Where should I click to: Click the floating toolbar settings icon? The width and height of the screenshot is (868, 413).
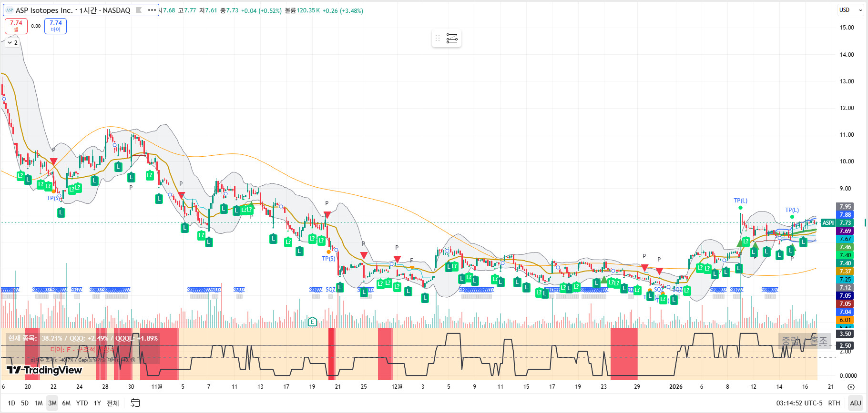452,38
